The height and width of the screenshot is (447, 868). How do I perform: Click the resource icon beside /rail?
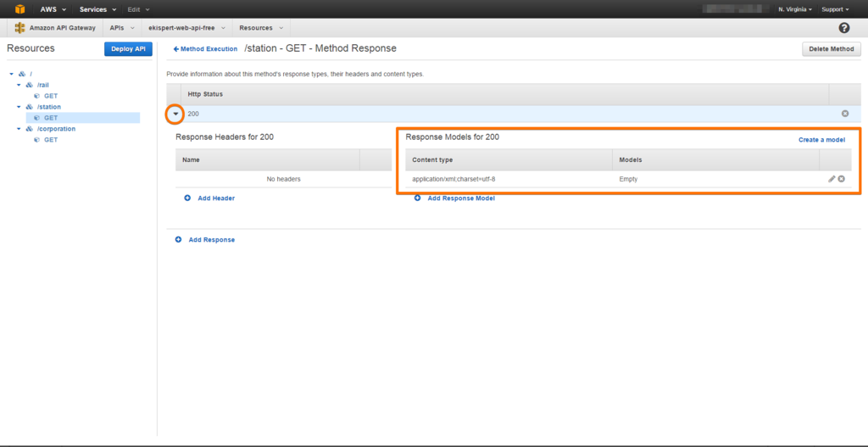(30, 85)
